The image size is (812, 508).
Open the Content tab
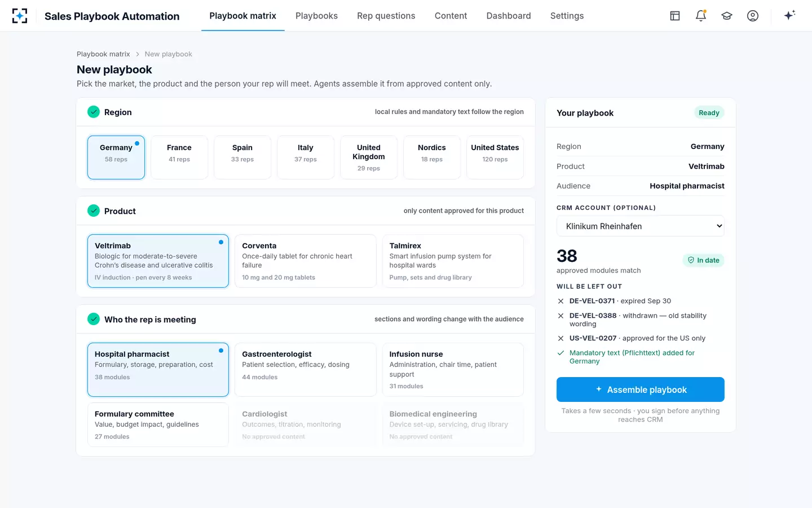[x=451, y=16]
